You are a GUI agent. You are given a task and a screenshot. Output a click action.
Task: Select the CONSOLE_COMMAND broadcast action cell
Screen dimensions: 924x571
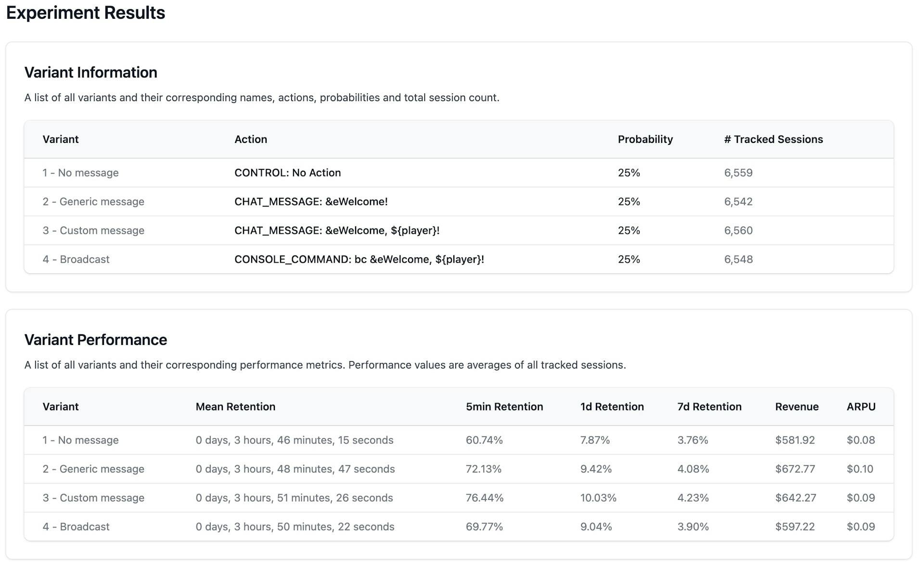coord(359,259)
